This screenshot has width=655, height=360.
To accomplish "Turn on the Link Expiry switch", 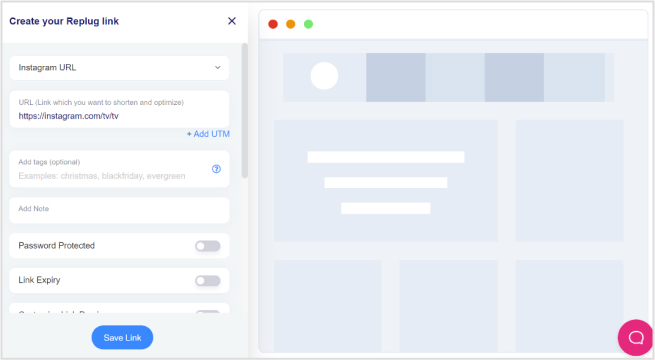I will 208,281.
